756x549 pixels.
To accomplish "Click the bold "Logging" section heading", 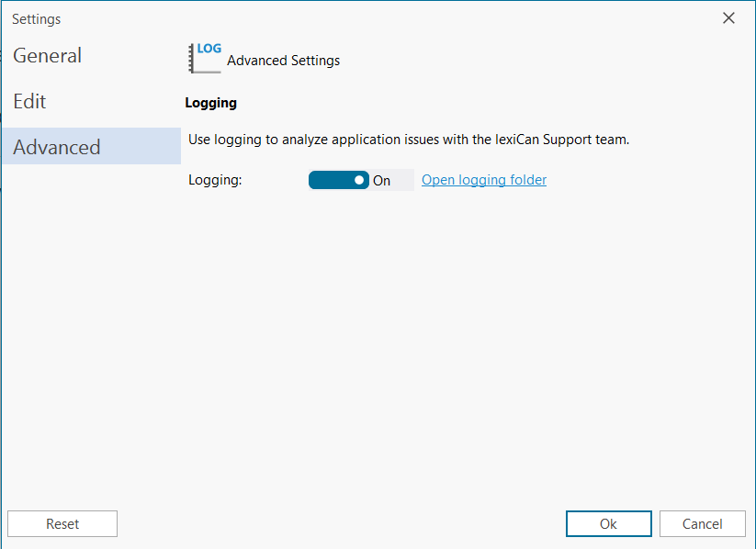I will (x=210, y=103).
